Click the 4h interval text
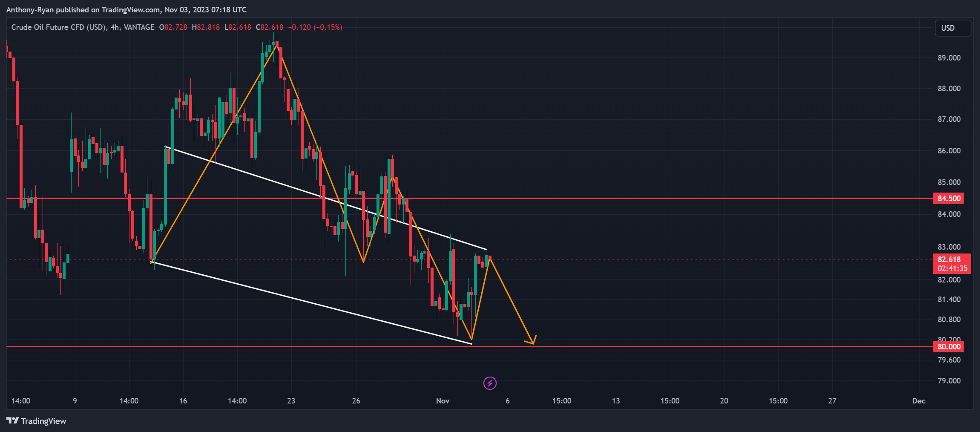Viewport: 980px width, 432px height. pos(115,27)
